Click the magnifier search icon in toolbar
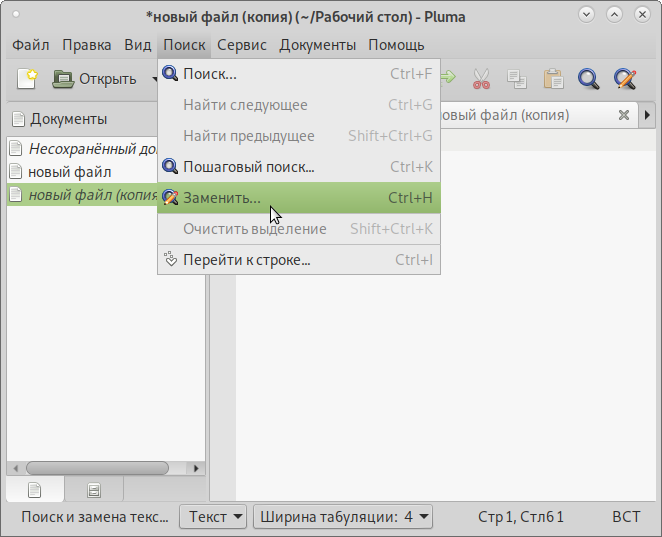Image resolution: width=662 pixels, height=537 pixels. (x=588, y=79)
